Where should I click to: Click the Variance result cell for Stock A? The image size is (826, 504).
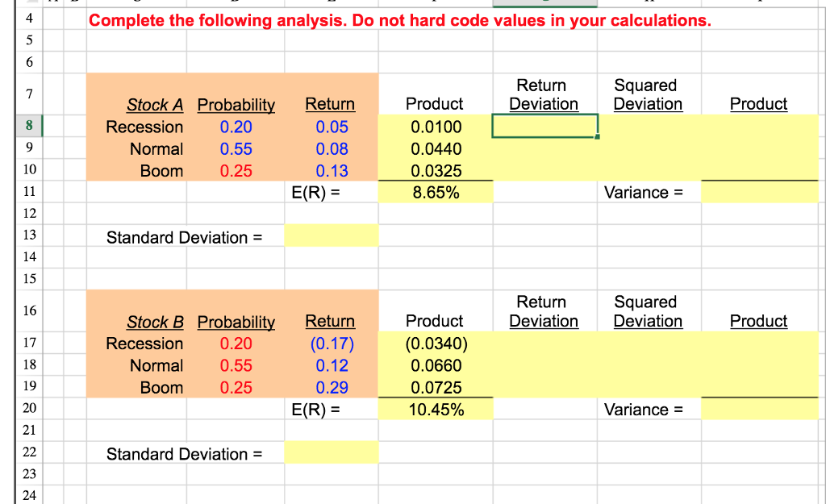[x=758, y=191]
